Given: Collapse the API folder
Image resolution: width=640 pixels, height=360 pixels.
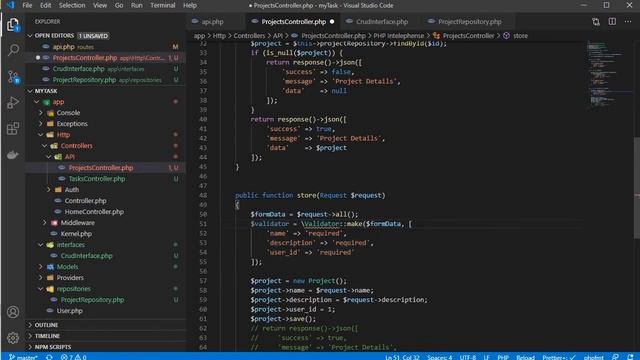Looking at the screenshot, I should point(49,157).
